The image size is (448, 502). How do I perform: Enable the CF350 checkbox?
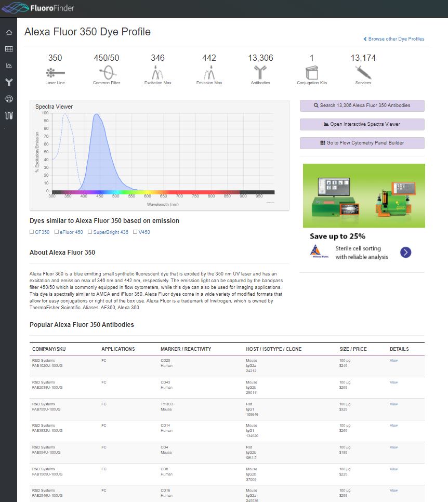click(32, 232)
